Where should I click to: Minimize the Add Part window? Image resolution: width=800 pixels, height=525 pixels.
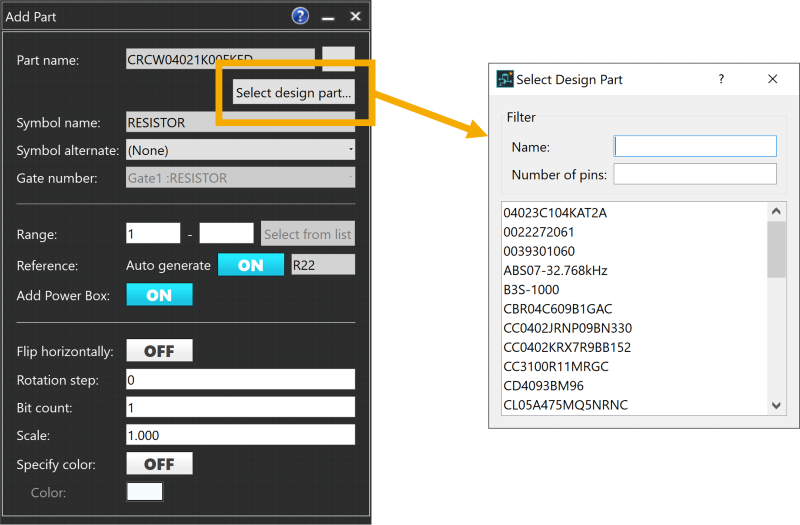pos(328,17)
